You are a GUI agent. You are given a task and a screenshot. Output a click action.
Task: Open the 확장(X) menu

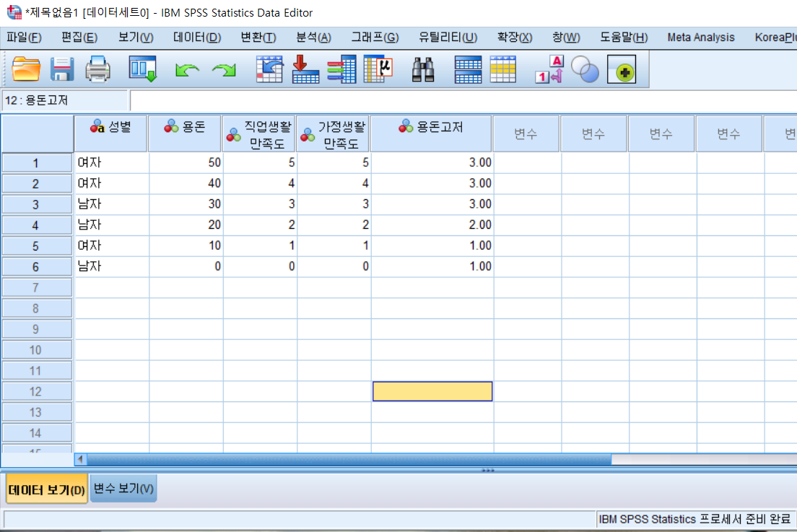[x=515, y=38]
